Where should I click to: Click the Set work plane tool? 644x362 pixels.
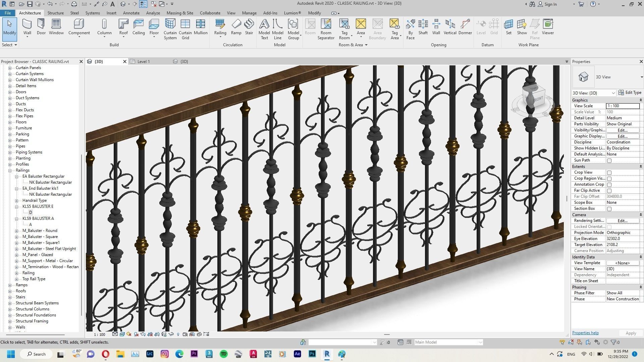coord(508,27)
